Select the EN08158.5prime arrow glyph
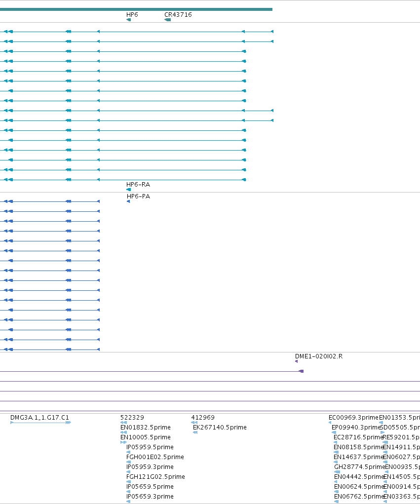This screenshot has height=504, width=420. click(x=336, y=452)
